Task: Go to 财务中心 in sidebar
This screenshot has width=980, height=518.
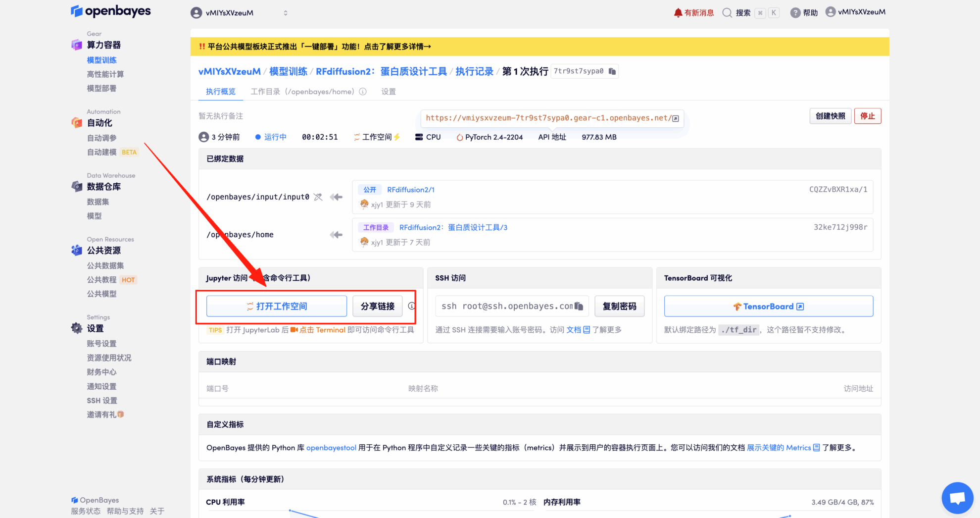Action: [102, 372]
